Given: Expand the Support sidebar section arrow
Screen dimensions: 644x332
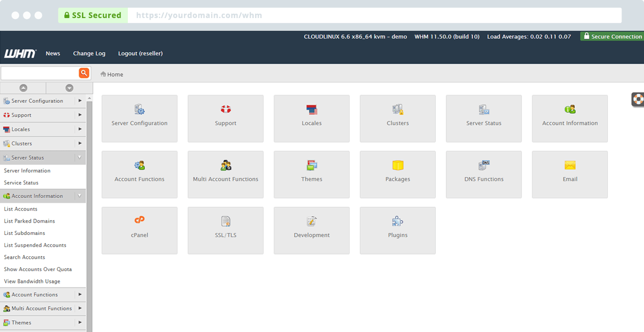Looking at the screenshot, I should coord(80,115).
